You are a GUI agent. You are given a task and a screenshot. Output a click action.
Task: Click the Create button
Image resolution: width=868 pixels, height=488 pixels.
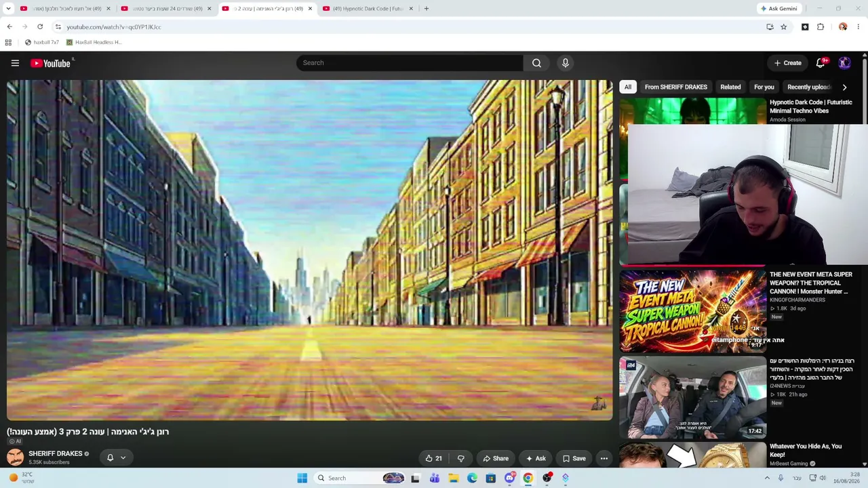pos(788,63)
